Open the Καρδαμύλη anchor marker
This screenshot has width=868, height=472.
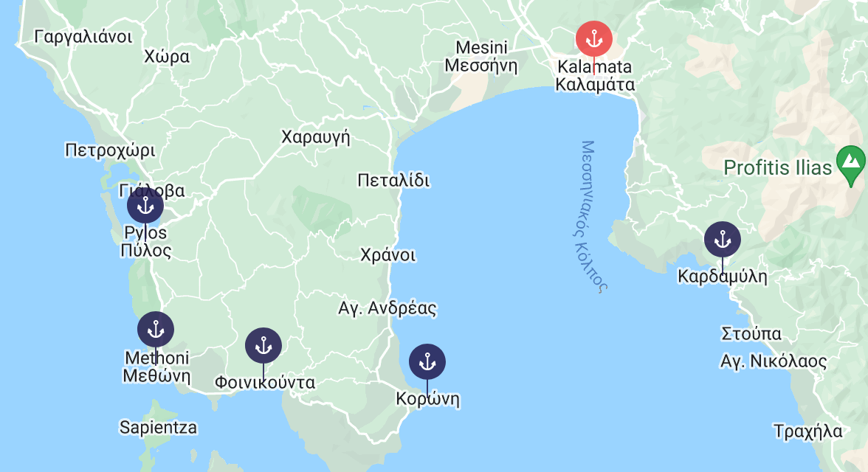(x=723, y=240)
